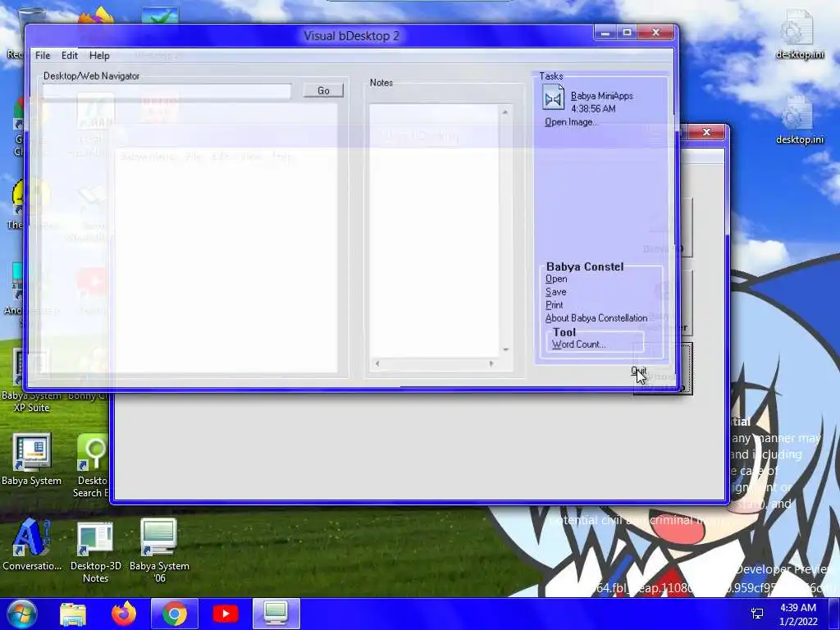The height and width of the screenshot is (630, 840).
Task: Maximize the Visual bDesktop 2 window
Action: tap(627, 33)
